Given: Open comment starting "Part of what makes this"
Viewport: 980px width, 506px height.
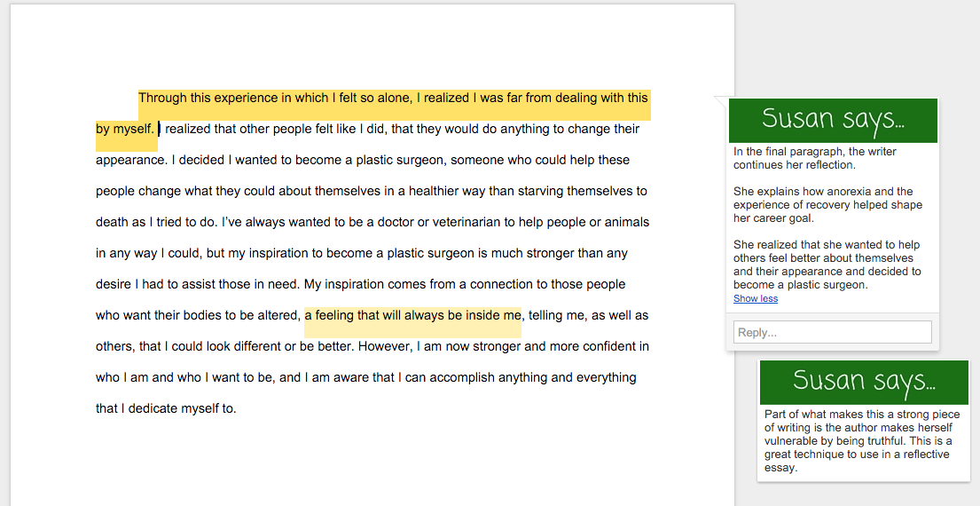Looking at the screenshot, I should click(x=862, y=440).
